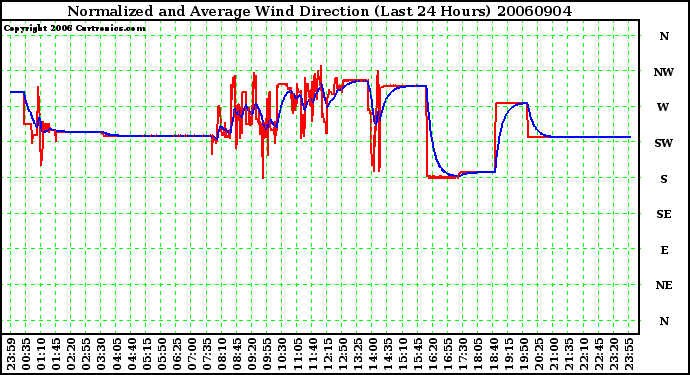Click the 19:15 time axis label
This screenshot has height=375, width=690.
(509, 354)
